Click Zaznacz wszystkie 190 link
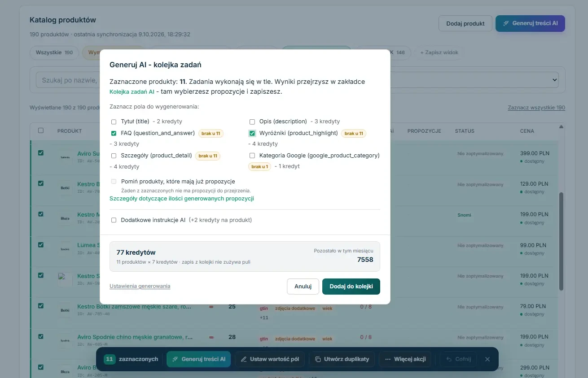The height and width of the screenshot is (378, 588). point(536,108)
